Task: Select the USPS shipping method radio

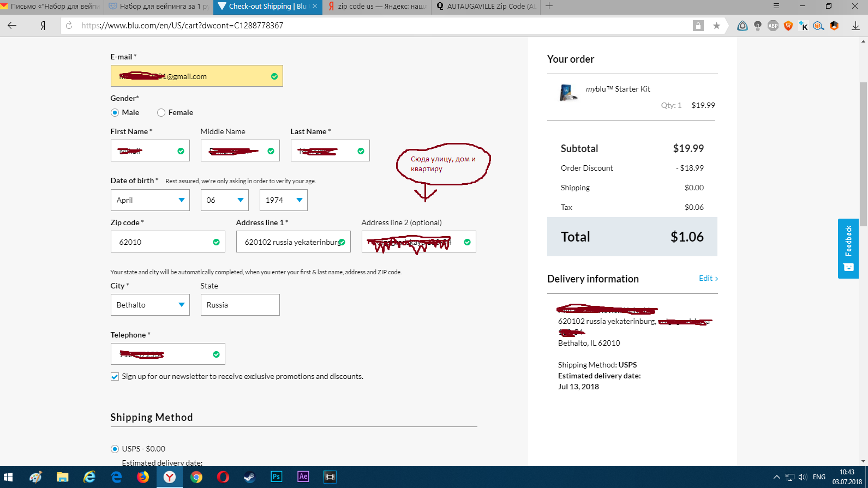Action: click(x=115, y=449)
